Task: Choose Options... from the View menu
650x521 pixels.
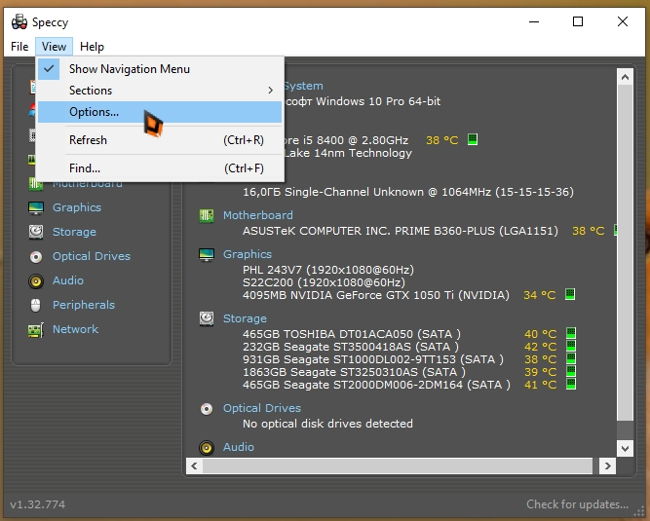Action: (160, 112)
